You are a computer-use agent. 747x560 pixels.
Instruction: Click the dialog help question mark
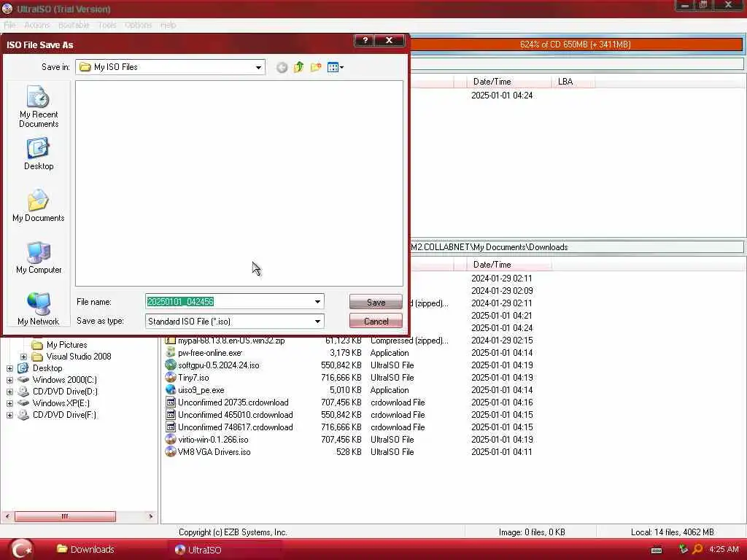tap(365, 41)
